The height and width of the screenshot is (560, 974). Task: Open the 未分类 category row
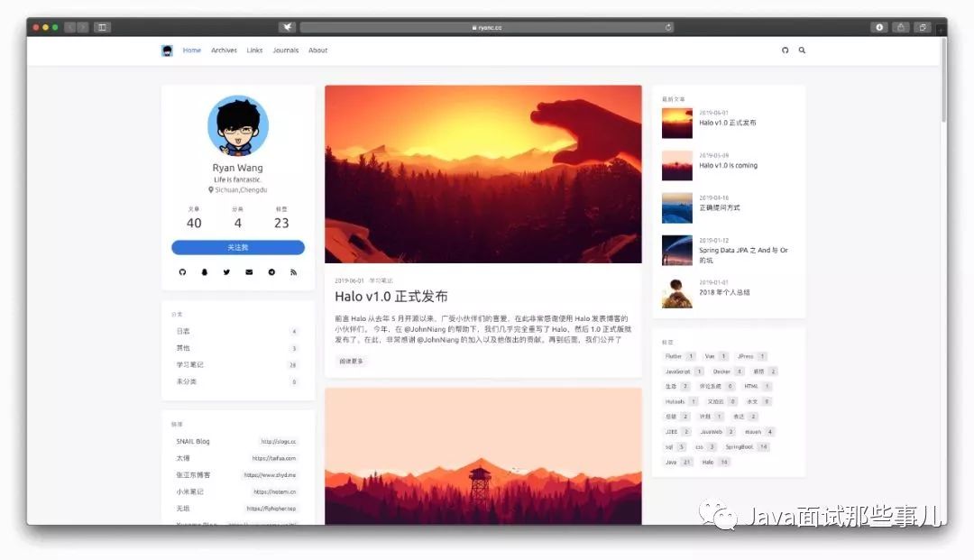point(238,381)
